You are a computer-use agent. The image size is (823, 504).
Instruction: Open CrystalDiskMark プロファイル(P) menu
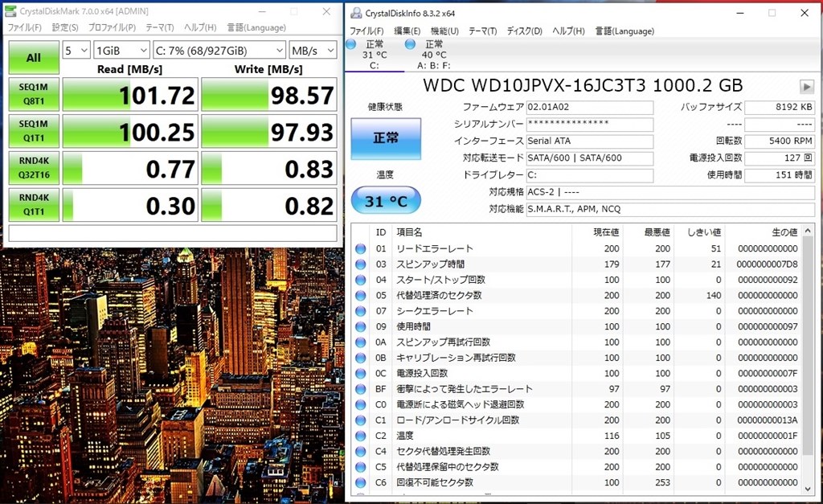point(112,27)
